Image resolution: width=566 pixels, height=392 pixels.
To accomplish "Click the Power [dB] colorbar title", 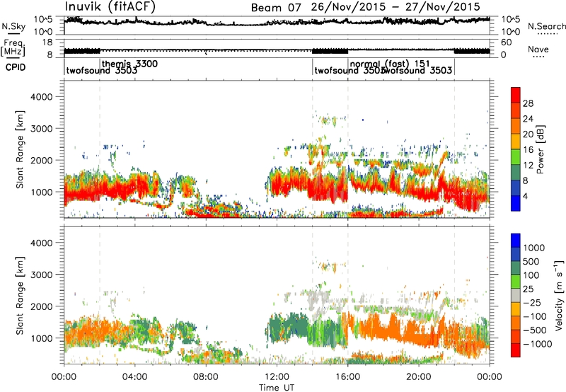I will (x=540, y=149).
